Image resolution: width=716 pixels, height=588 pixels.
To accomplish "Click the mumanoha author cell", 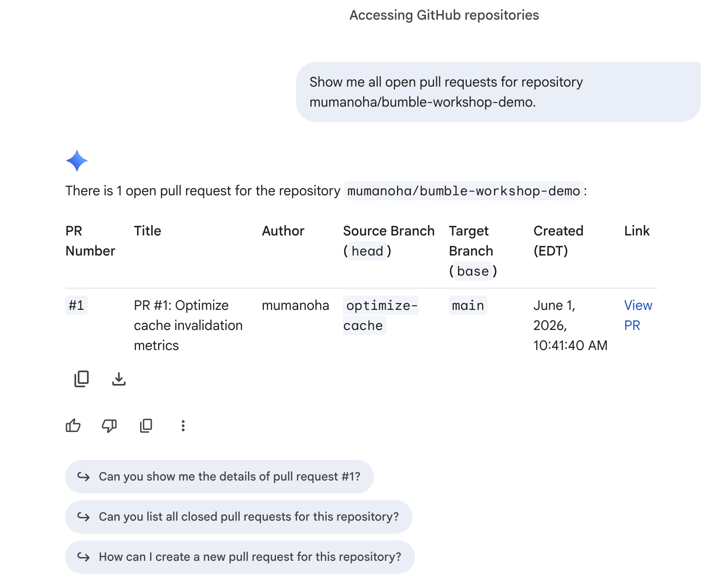I will point(295,305).
